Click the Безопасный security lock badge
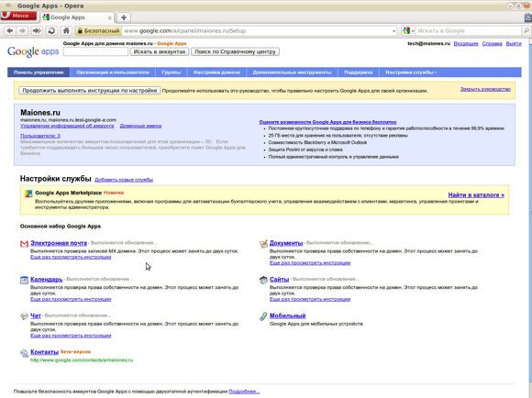This screenshot has height=398, width=532. tap(98, 31)
